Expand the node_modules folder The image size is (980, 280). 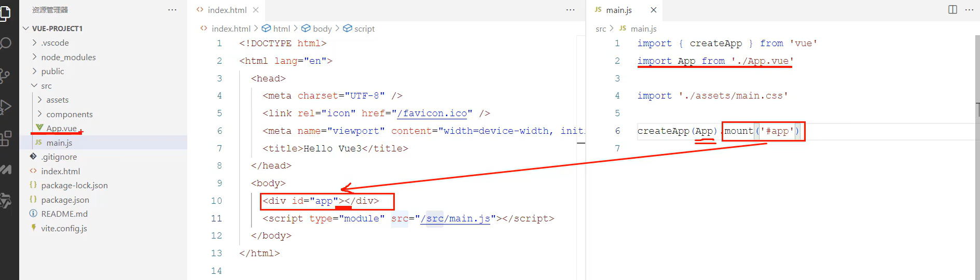[x=35, y=57]
